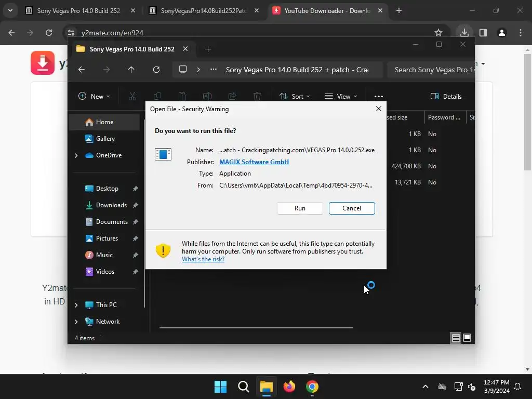
Task: Click Cancel in the security warning
Action: tap(352, 208)
